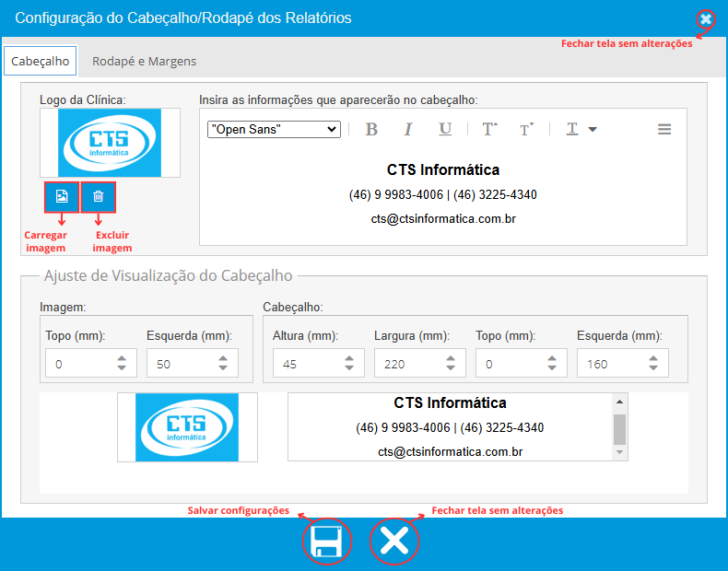The image size is (728, 571).
Task: Click "CTS Informática" in the header preview
Action: pyautogui.click(x=450, y=402)
